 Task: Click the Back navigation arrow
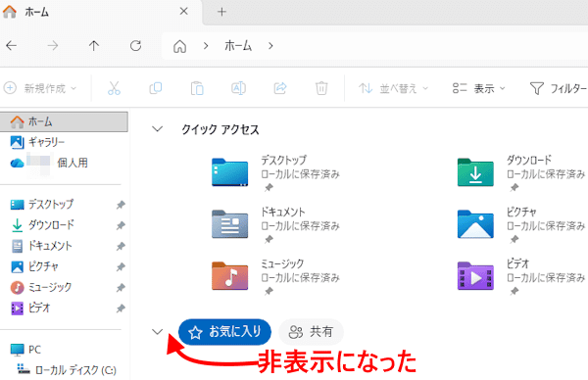[11, 46]
